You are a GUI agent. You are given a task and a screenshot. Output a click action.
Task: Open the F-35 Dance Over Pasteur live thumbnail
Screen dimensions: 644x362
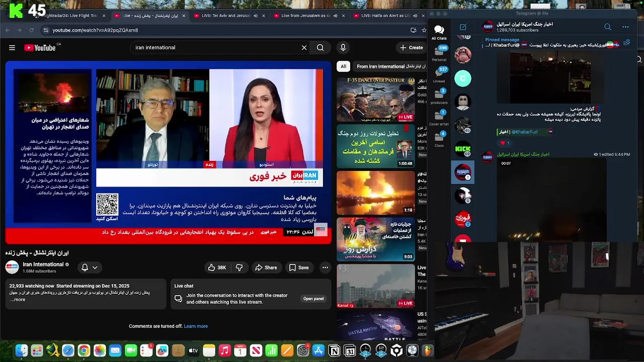376,100
